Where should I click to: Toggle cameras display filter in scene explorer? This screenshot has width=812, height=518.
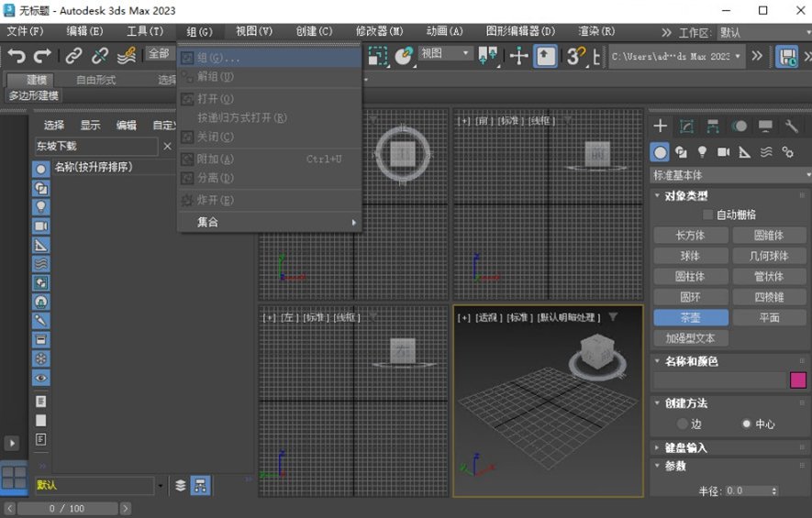(x=41, y=226)
